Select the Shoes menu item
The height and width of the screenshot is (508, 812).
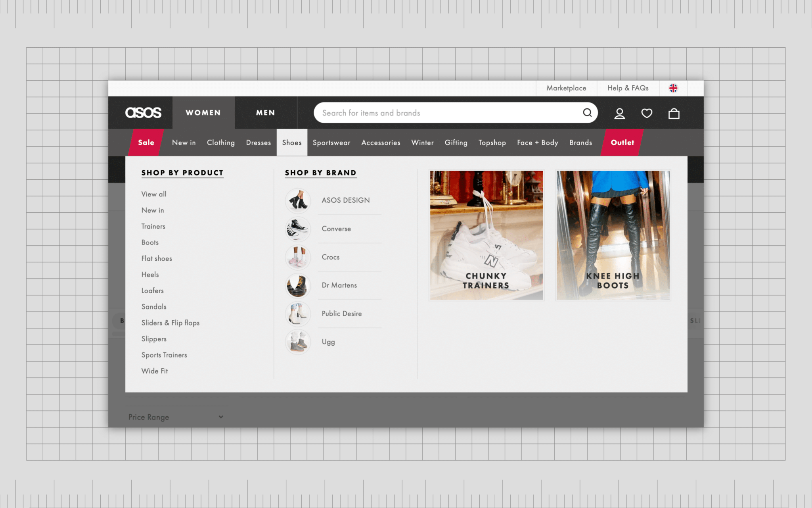pos(292,142)
